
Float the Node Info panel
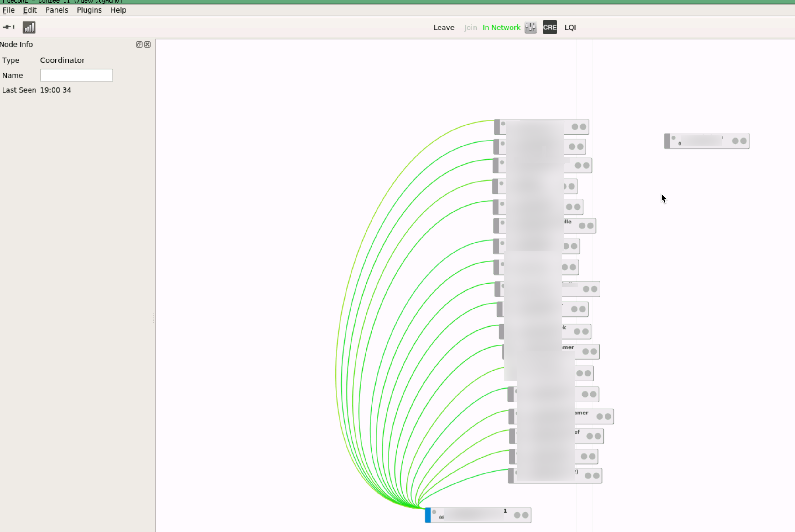[x=139, y=44]
